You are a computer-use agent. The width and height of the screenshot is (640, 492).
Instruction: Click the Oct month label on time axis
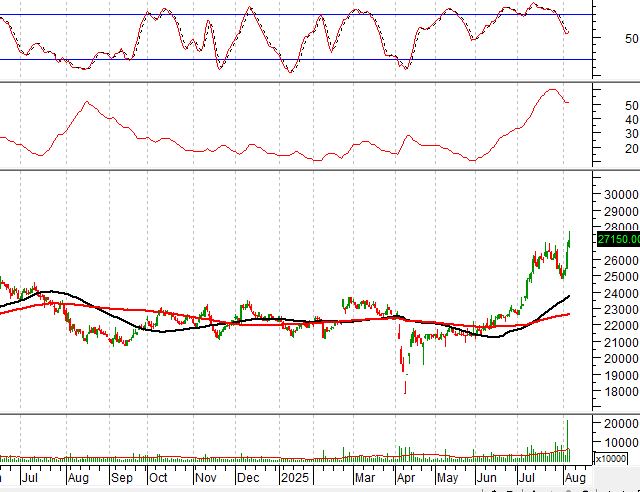[x=158, y=478]
